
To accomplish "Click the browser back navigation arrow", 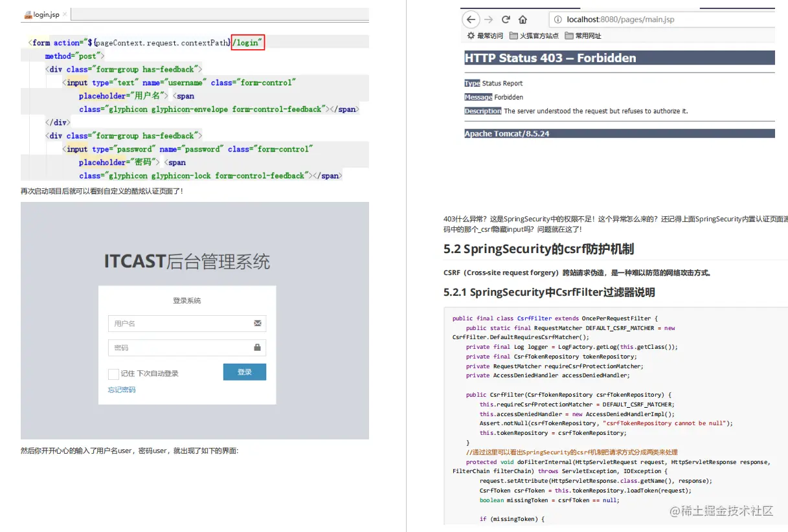I will (x=471, y=19).
